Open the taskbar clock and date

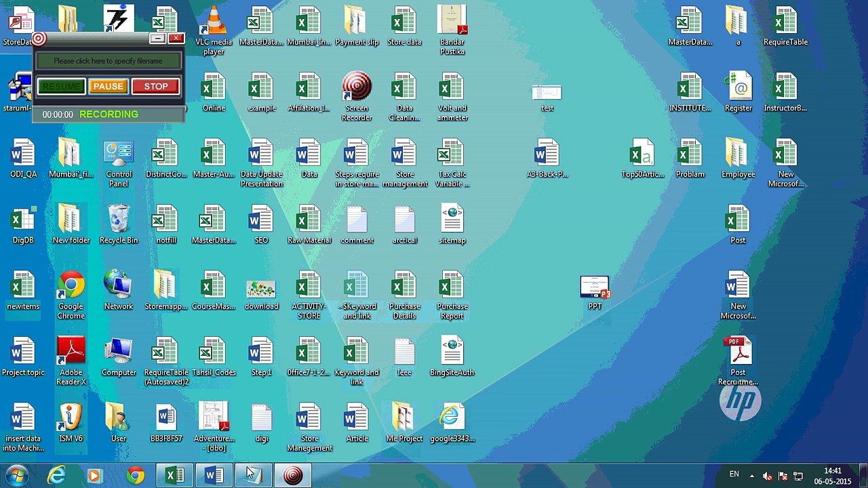tap(833, 476)
